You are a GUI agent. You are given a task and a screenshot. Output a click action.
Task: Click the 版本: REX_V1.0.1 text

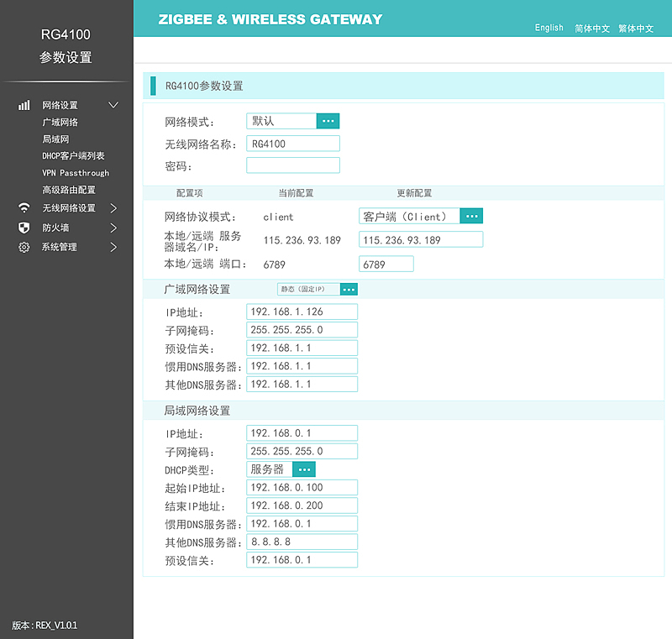[45, 626]
